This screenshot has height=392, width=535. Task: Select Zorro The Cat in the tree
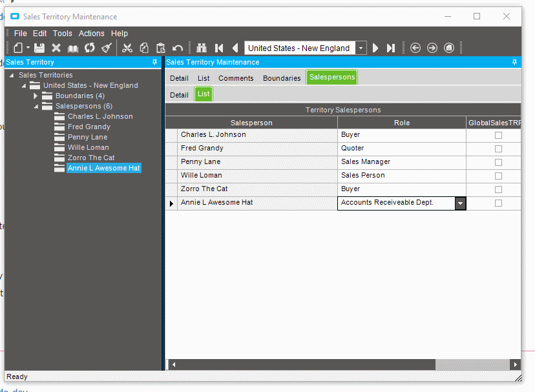click(91, 158)
